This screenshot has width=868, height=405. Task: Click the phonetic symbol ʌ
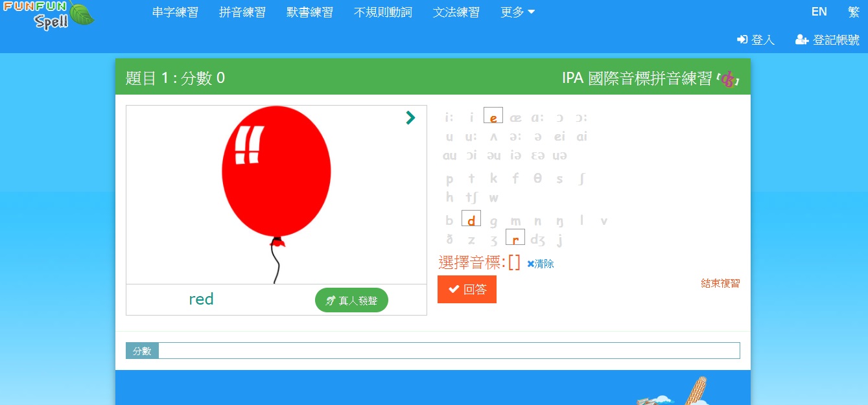(x=493, y=137)
